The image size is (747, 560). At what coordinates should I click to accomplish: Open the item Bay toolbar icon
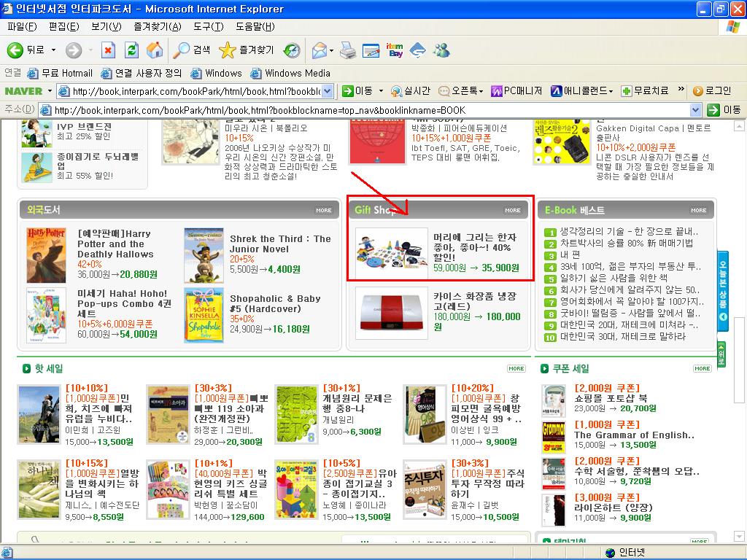395,50
